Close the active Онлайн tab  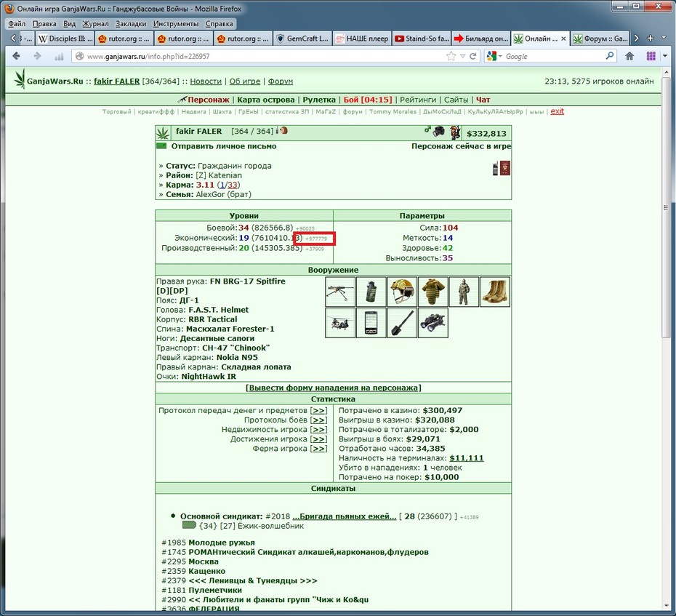[563, 39]
